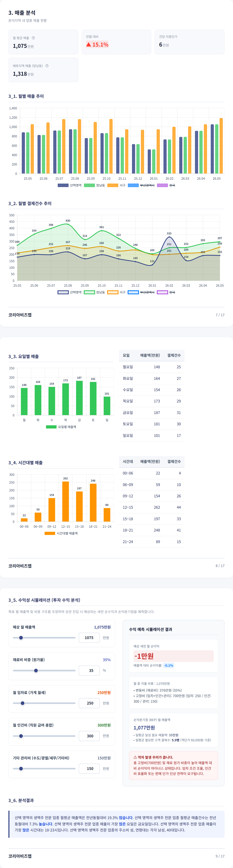The width and height of the screenshot is (233, 868).
Task: Click the 21~24 row label in the table
Action: (x=128, y=542)
